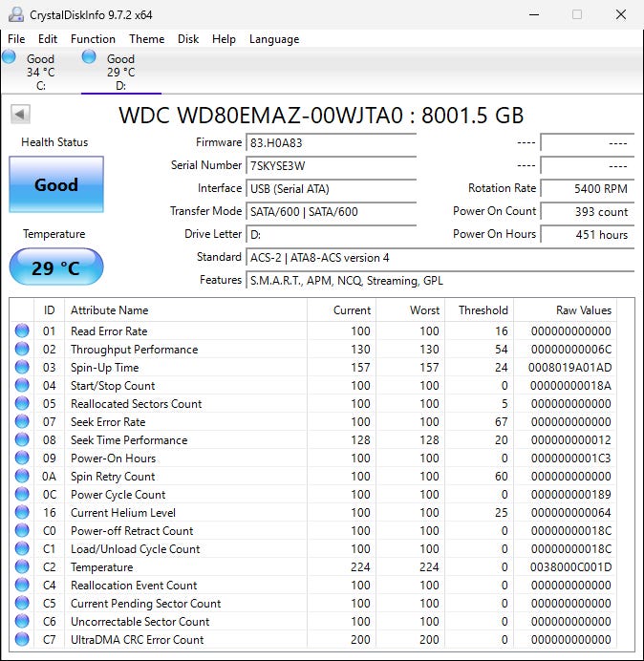Open the Language menu

point(274,39)
